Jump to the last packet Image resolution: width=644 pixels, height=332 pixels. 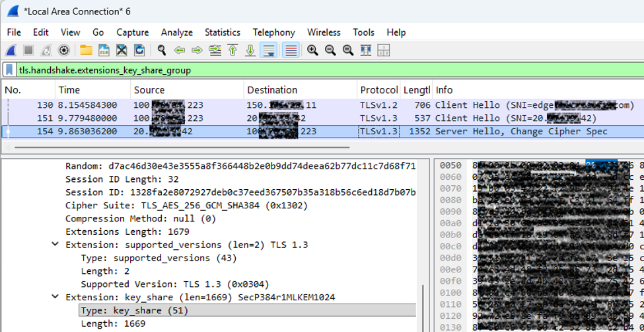(250, 50)
